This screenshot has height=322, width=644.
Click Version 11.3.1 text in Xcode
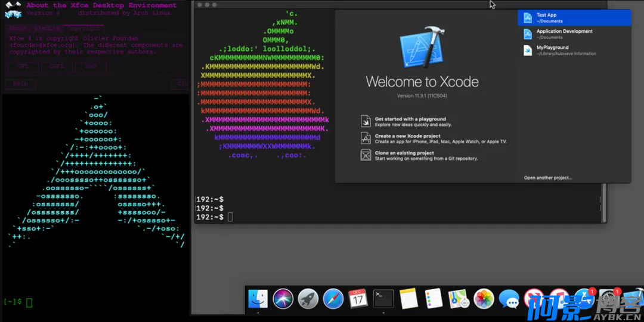coord(422,95)
